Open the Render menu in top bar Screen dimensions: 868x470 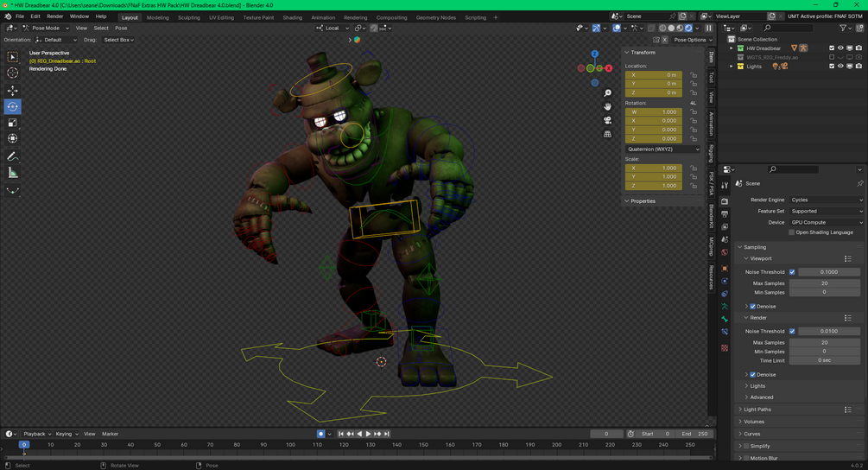click(x=54, y=16)
